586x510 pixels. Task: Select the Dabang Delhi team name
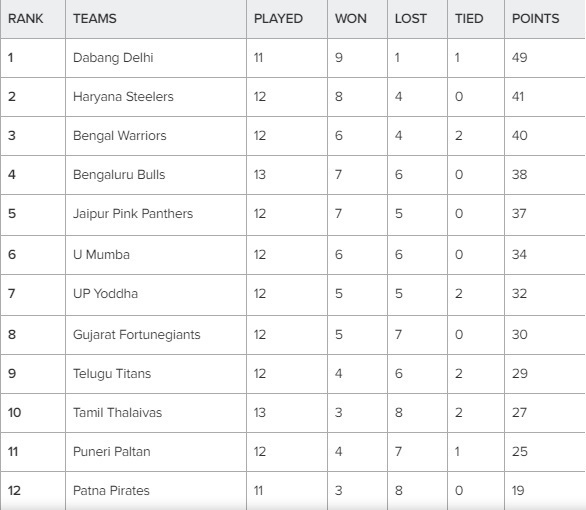[113, 58]
